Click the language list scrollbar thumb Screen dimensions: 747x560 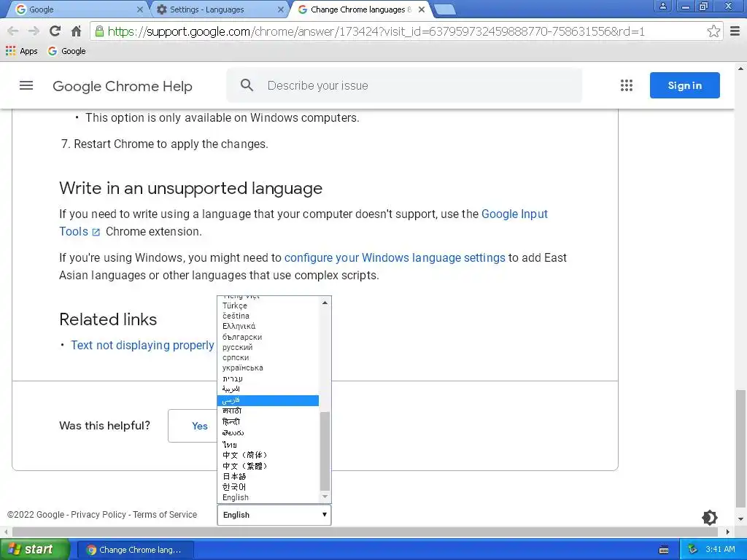tap(325, 451)
